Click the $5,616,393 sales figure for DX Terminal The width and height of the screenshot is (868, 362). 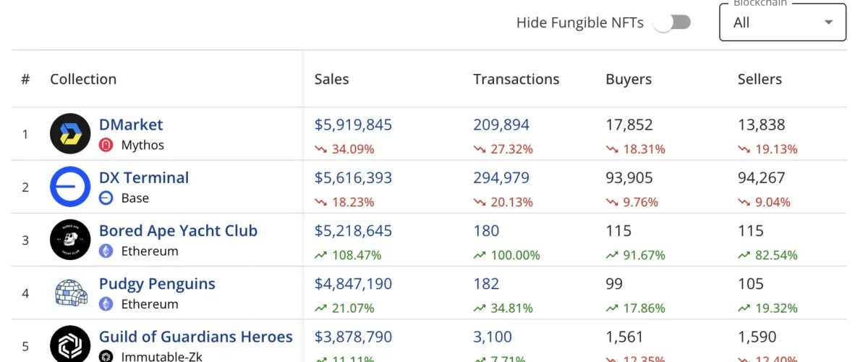(x=353, y=177)
